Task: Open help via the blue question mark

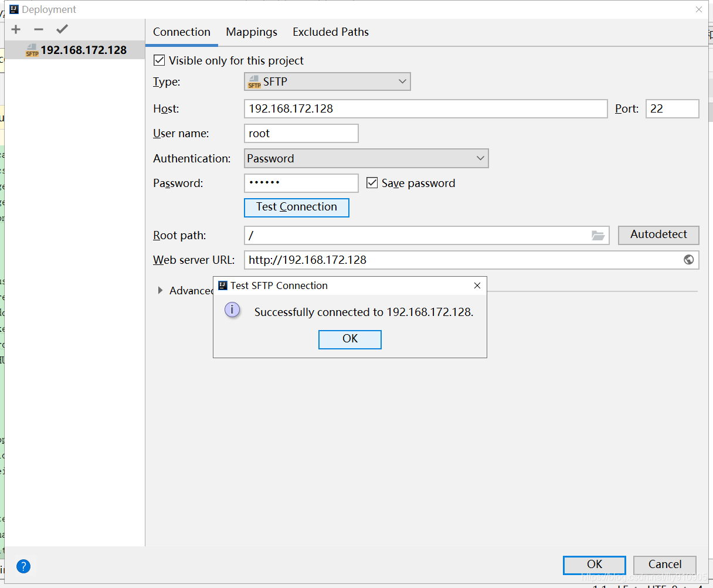Action: [23, 566]
